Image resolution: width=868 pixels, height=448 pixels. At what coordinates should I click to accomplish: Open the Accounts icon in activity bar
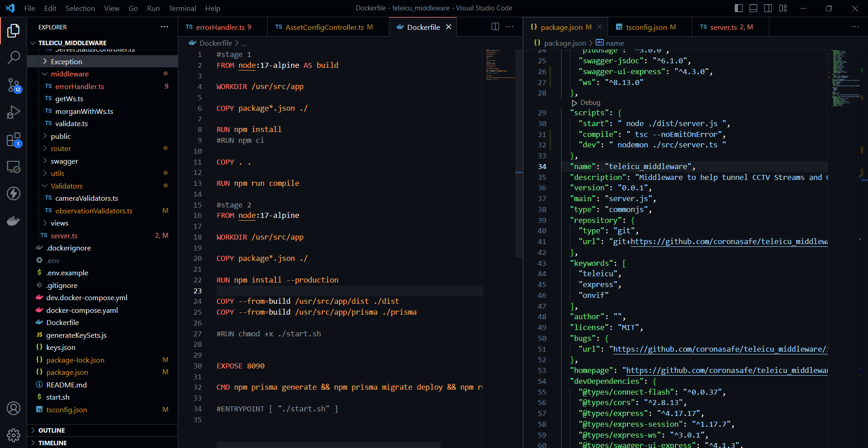tap(14, 408)
